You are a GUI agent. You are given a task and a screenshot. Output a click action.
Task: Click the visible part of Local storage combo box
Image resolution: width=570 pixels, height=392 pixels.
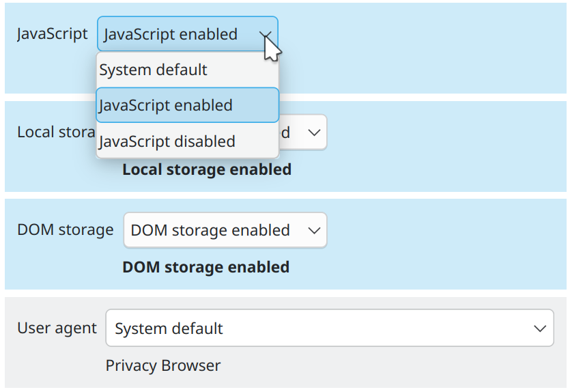[x=302, y=132]
